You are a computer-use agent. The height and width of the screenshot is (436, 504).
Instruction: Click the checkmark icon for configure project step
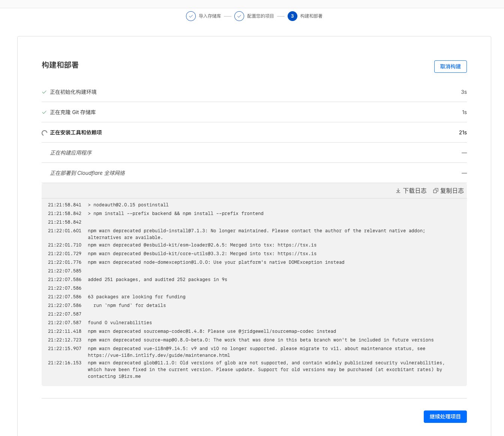(239, 16)
